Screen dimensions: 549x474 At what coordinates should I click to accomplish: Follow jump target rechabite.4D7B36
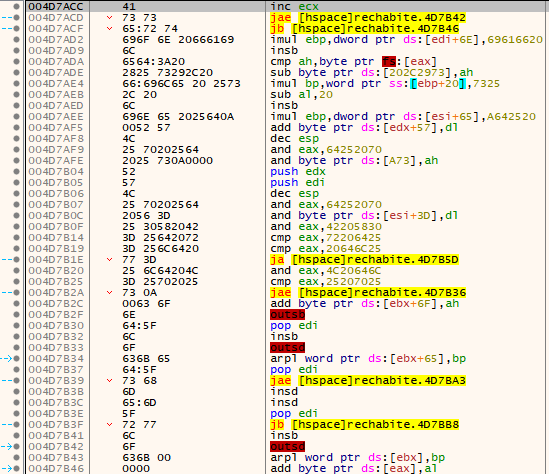pyautogui.click(x=382, y=293)
